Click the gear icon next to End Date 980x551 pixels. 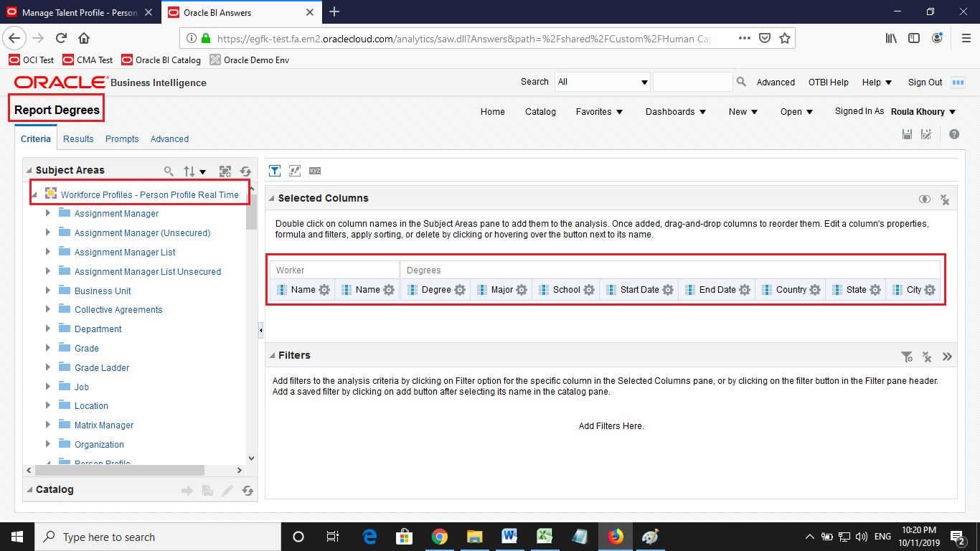[x=745, y=289]
